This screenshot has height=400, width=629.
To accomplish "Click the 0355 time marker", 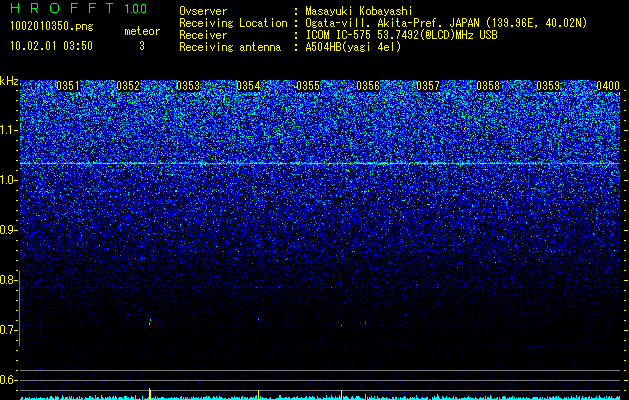I will [x=308, y=86].
